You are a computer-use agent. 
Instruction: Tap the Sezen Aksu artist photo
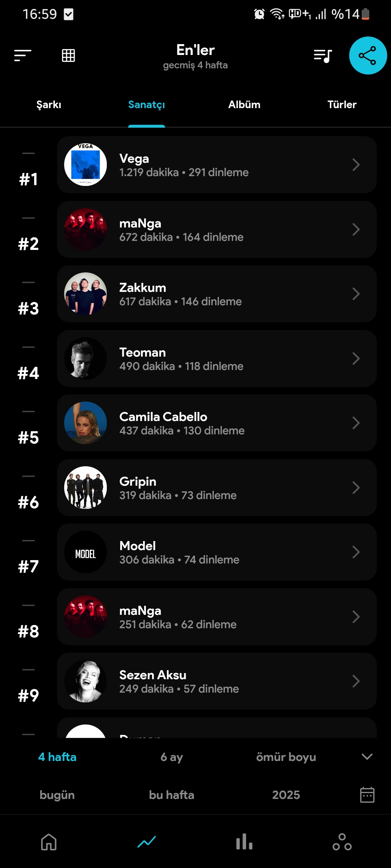[85, 681]
